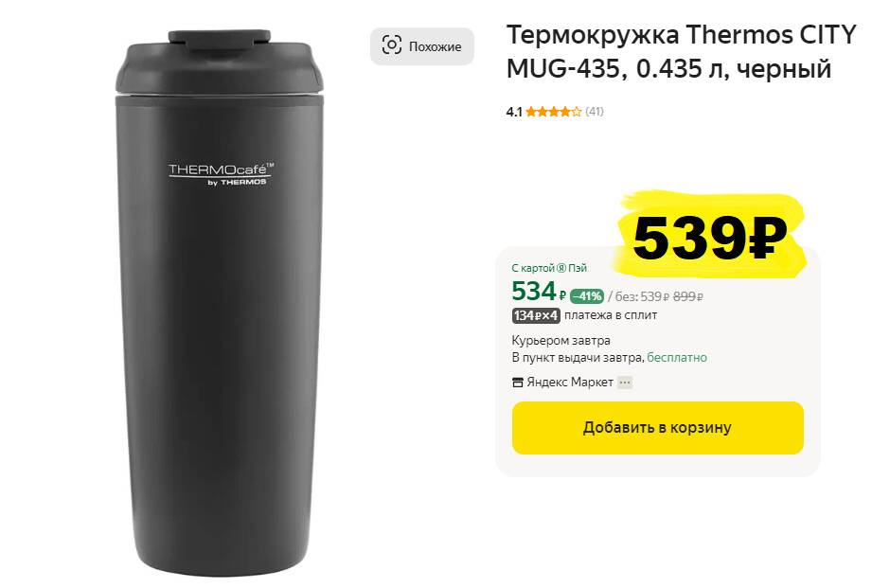
Task: Open the Похожие similar items button
Action: 422,46
